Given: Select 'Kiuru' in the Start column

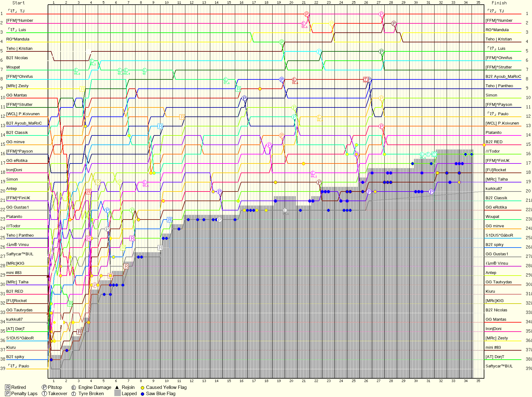Looking at the screenshot, I should click(11, 347).
